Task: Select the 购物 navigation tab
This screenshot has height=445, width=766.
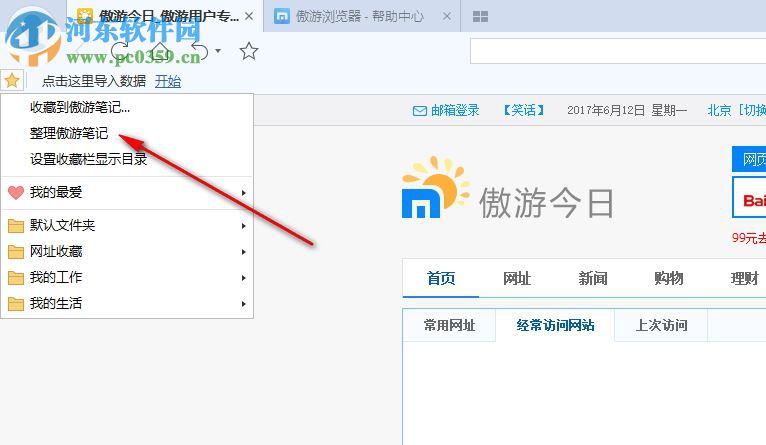Action: click(668, 278)
